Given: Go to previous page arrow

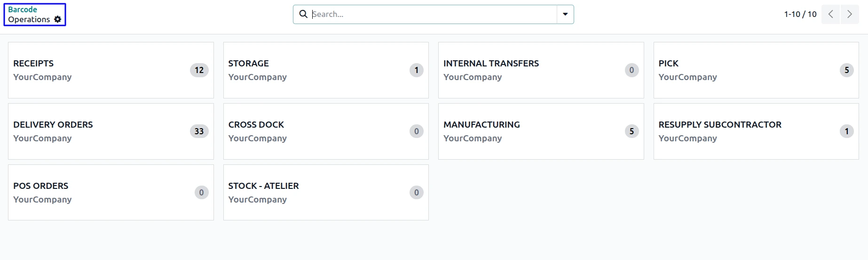Looking at the screenshot, I should click(831, 14).
